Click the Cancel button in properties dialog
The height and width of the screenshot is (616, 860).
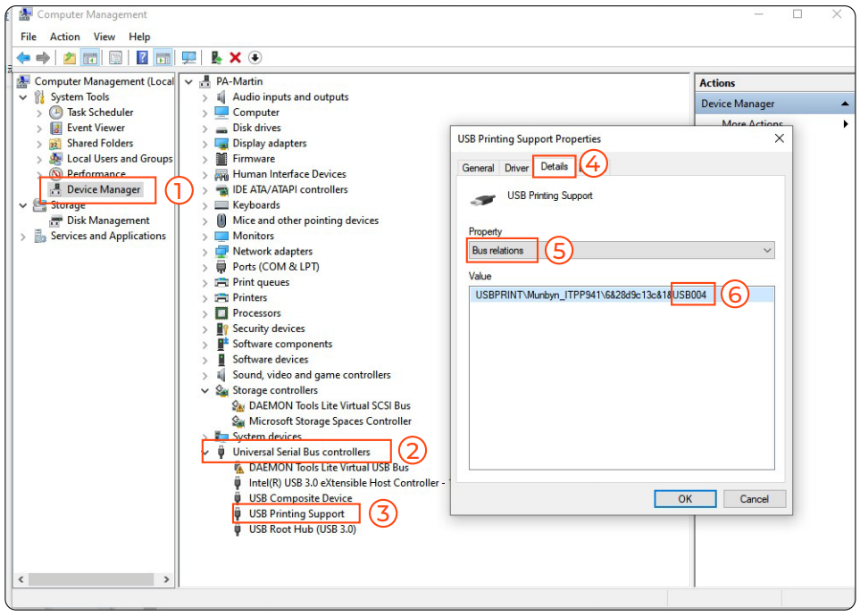755,499
